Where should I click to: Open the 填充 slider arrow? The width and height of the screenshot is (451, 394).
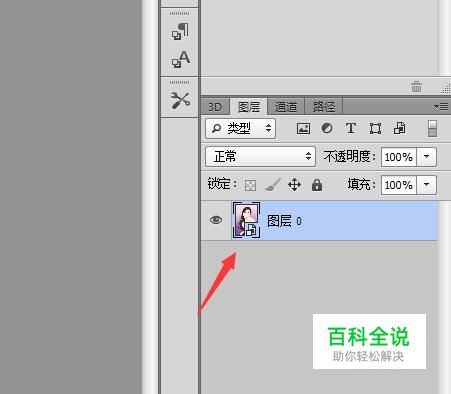426,185
